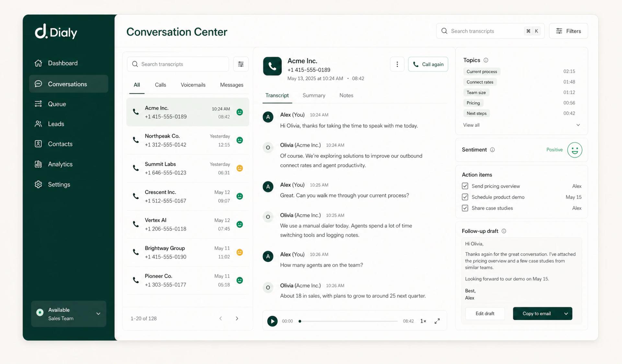Open the Analytics panel
Viewport: 622px width, 364px height.
coord(60,164)
